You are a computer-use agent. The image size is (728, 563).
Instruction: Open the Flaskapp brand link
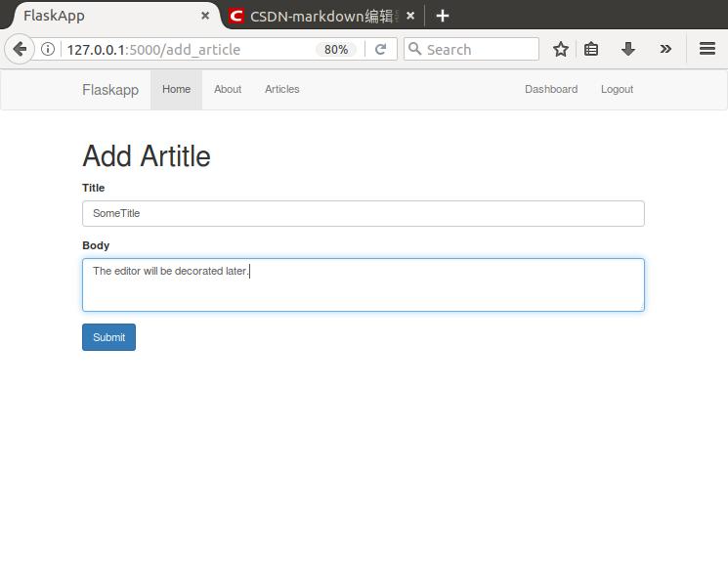tap(110, 90)
